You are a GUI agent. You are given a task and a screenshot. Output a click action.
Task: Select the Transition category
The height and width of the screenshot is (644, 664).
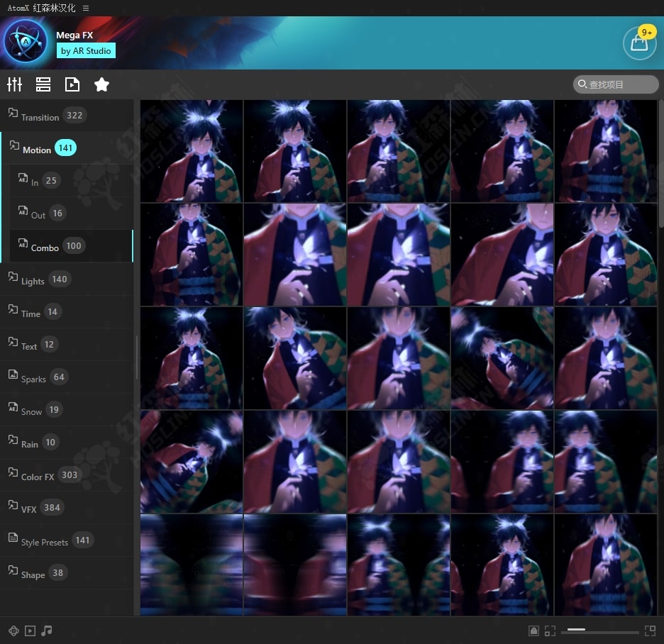pos(67,116)
